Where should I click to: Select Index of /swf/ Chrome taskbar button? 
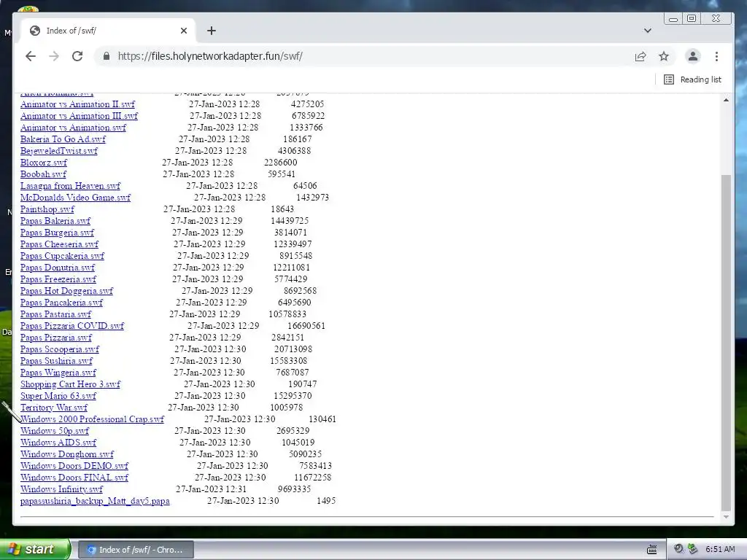click(x=135, y=550)
